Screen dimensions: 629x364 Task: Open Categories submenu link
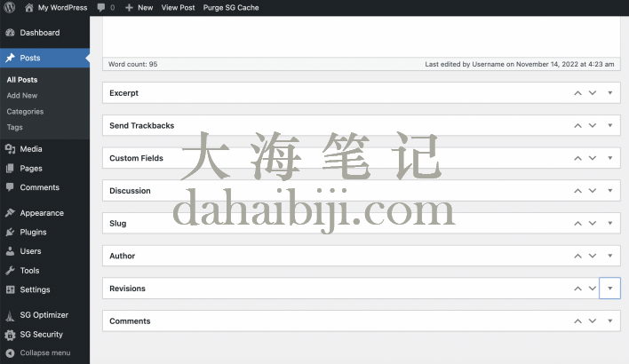[x=25, y=112]
